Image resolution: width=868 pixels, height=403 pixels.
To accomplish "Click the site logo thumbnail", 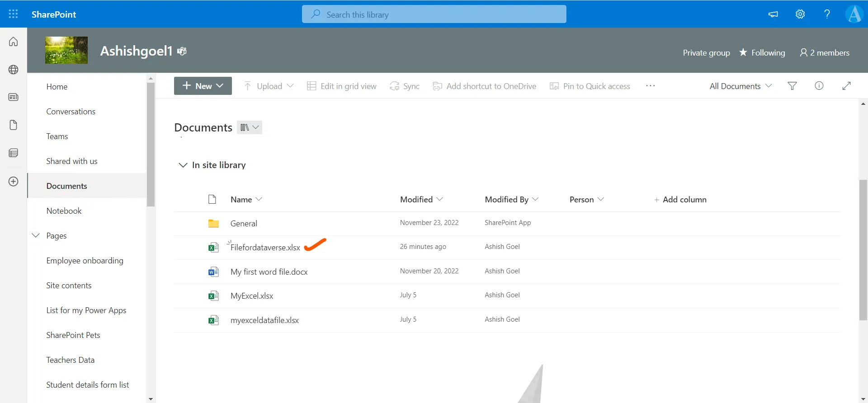I will (x=66, y=50).
